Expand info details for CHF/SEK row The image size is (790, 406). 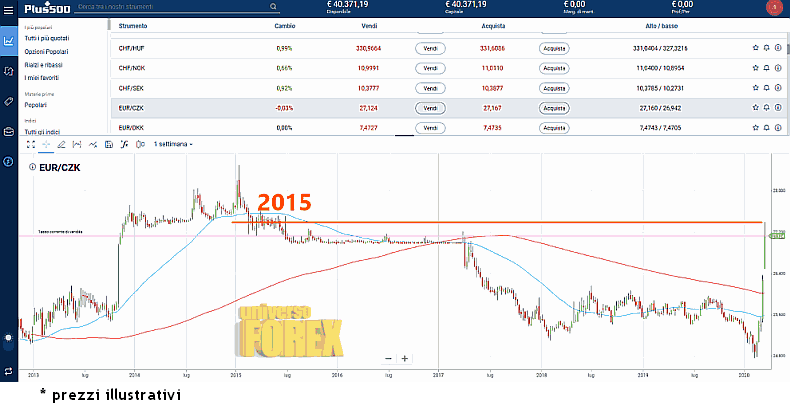click(779, 88)
